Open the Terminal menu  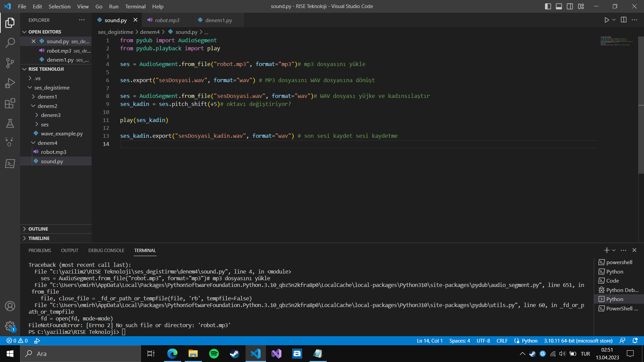coord(135,6)
